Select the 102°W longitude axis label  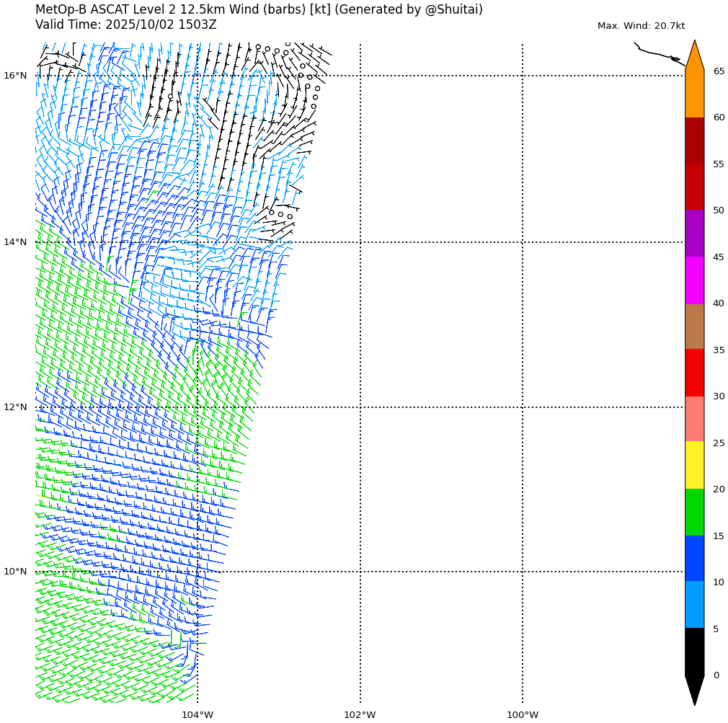pos(360,715)
